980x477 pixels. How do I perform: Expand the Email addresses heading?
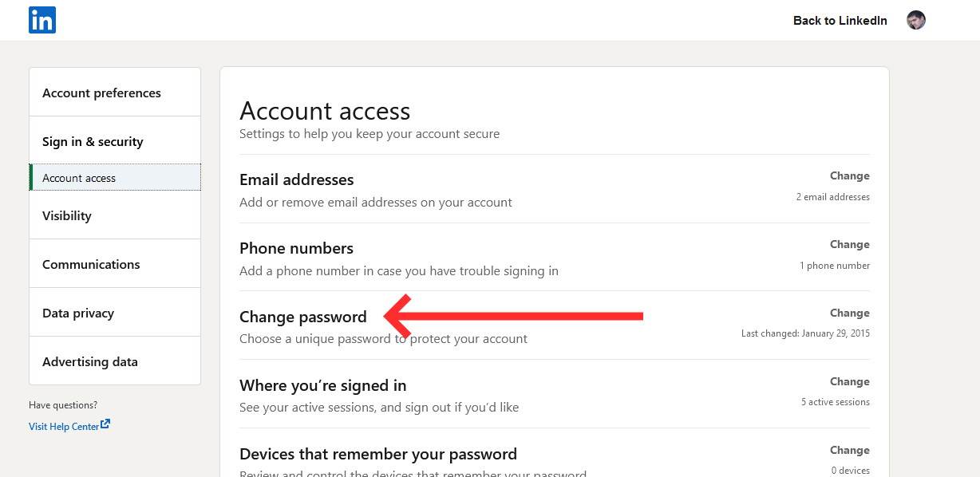pyautogui.click(x=296, y=180)
